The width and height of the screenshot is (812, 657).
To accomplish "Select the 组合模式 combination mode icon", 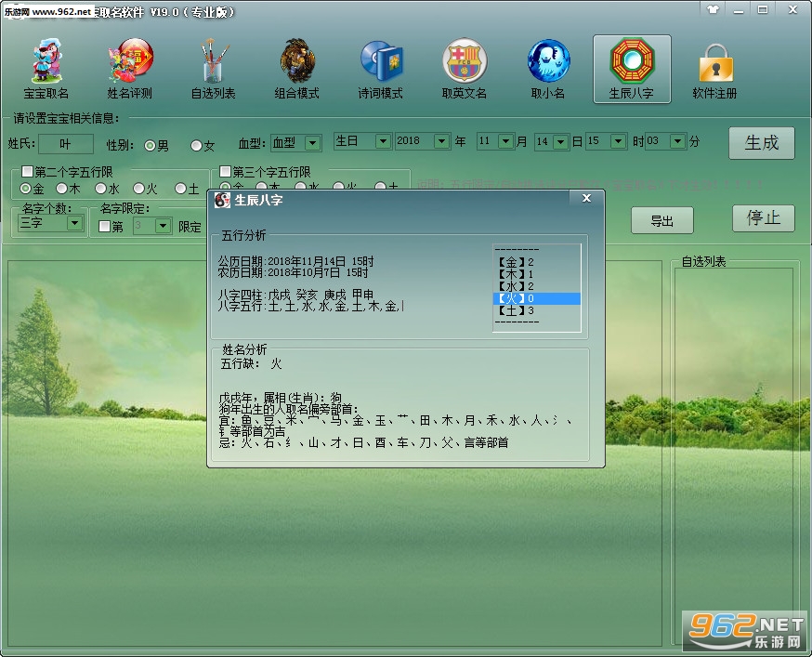I will pyautogui.click(x=296, y=69).
